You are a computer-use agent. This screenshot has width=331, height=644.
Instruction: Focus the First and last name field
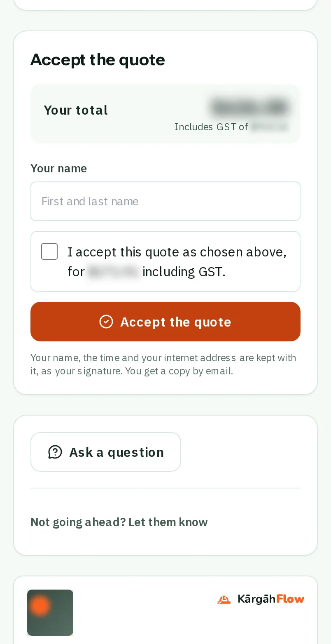tap(165, 201)
